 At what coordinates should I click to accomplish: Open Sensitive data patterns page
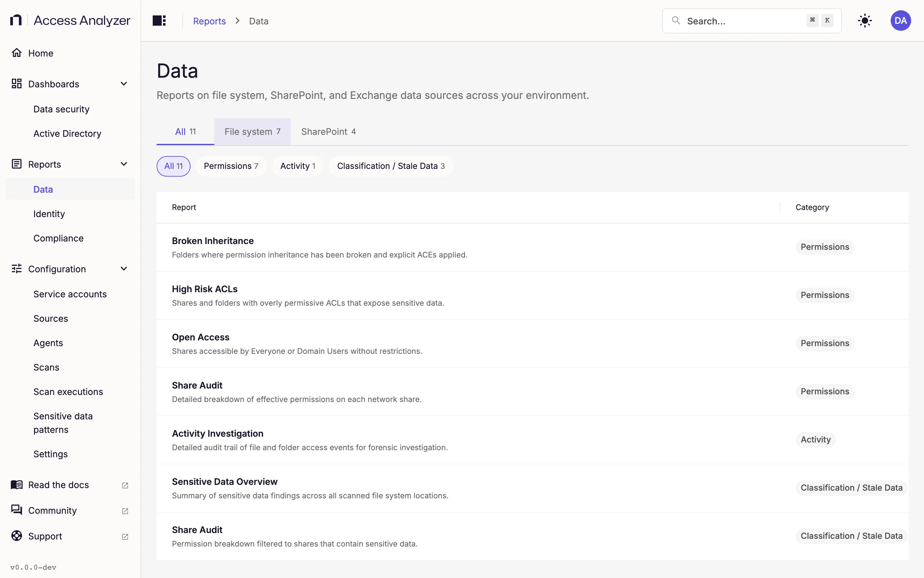[70, 423]
